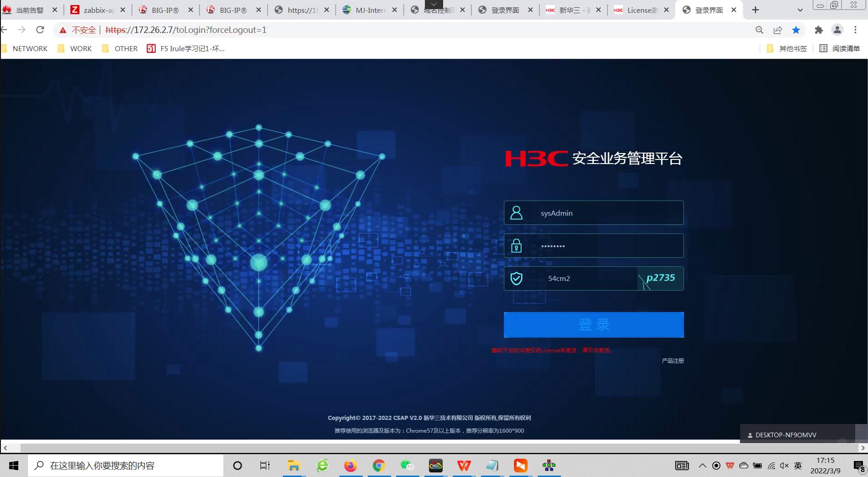Click the blue 登录 login button
Image resolution: width=868 pixels, height=477 pixels.
[594, 325]
